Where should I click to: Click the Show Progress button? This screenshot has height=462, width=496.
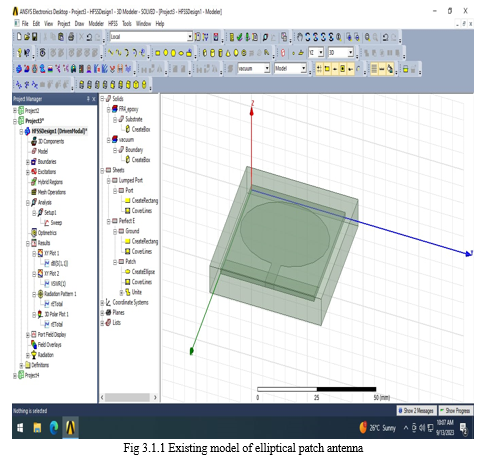(455, 411)
